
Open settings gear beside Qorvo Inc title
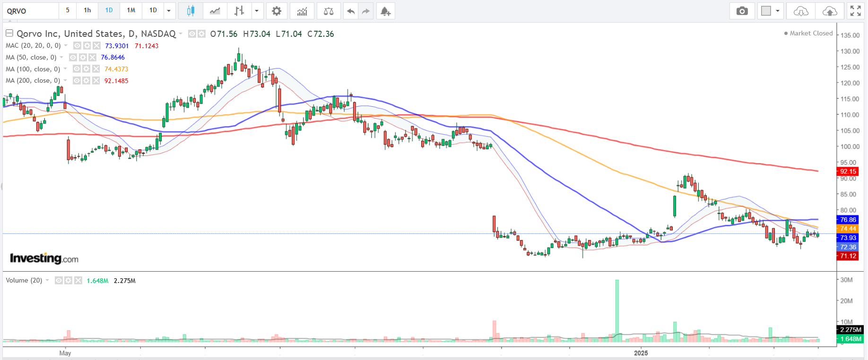coord(201,34)
